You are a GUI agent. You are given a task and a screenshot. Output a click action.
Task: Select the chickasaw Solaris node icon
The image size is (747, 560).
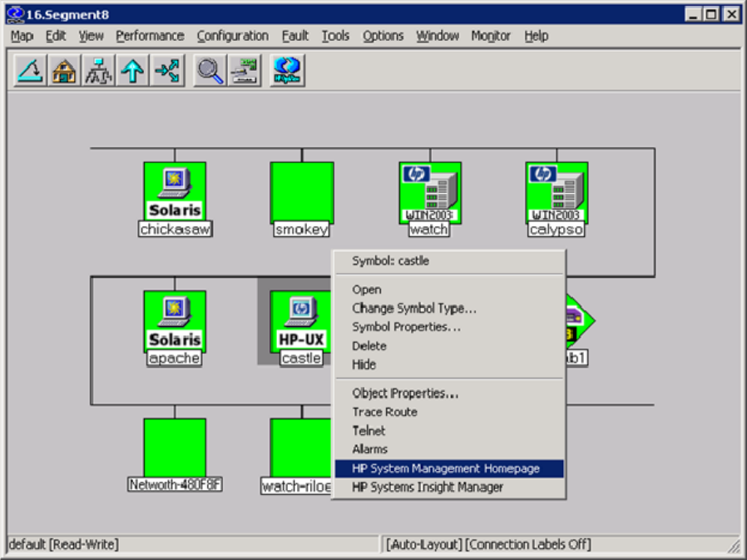pos(175,192)
